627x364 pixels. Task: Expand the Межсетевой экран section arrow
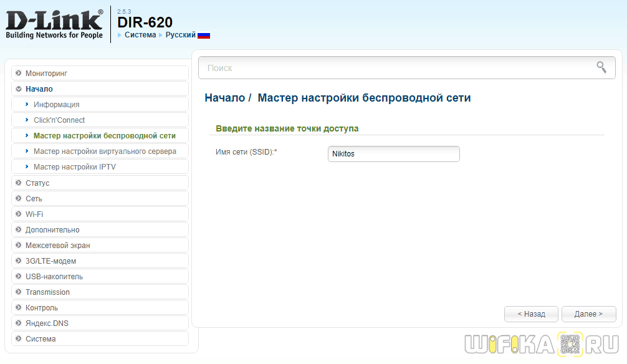click(19, 245)
